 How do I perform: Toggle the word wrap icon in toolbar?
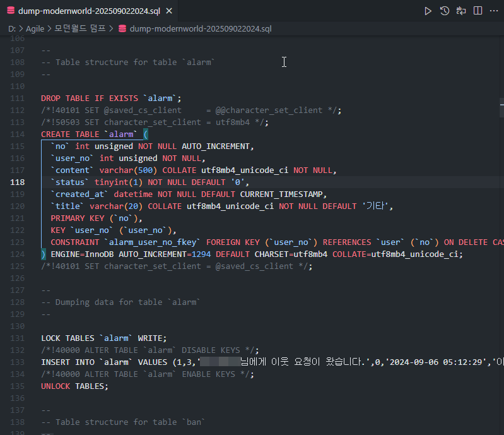(461, 11)
